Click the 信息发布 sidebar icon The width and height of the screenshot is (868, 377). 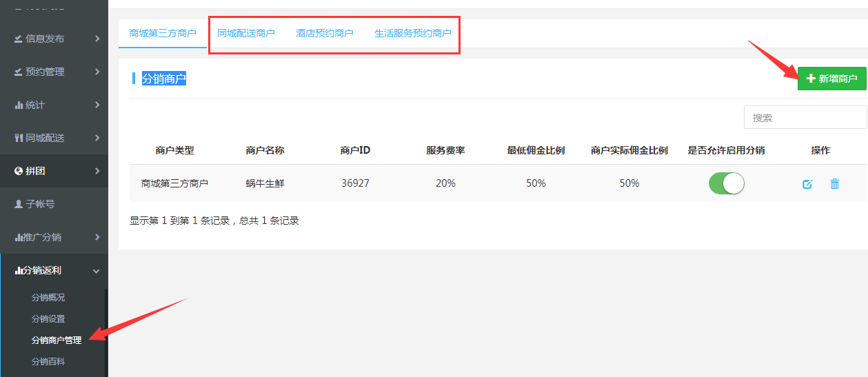tap(19, 39)
